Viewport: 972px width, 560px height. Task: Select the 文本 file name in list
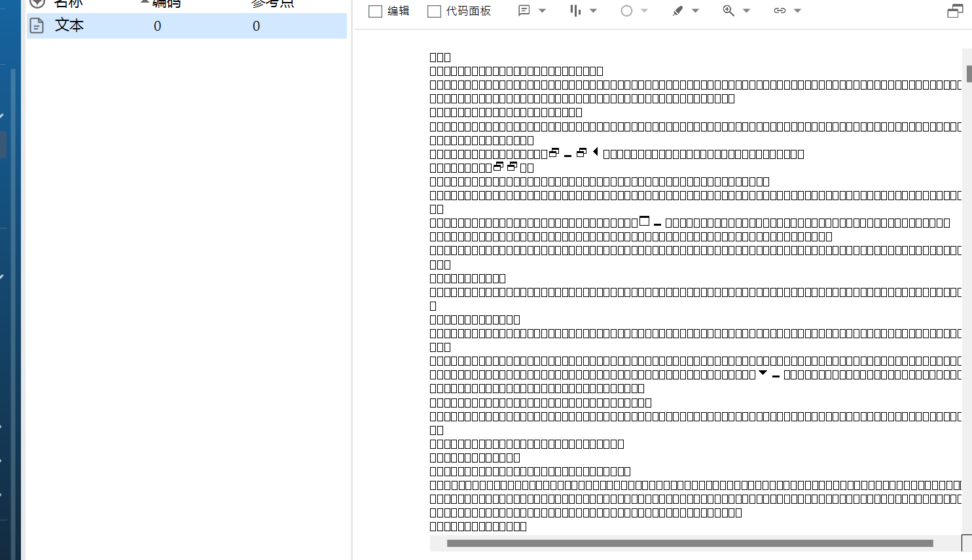click(69, 26)
